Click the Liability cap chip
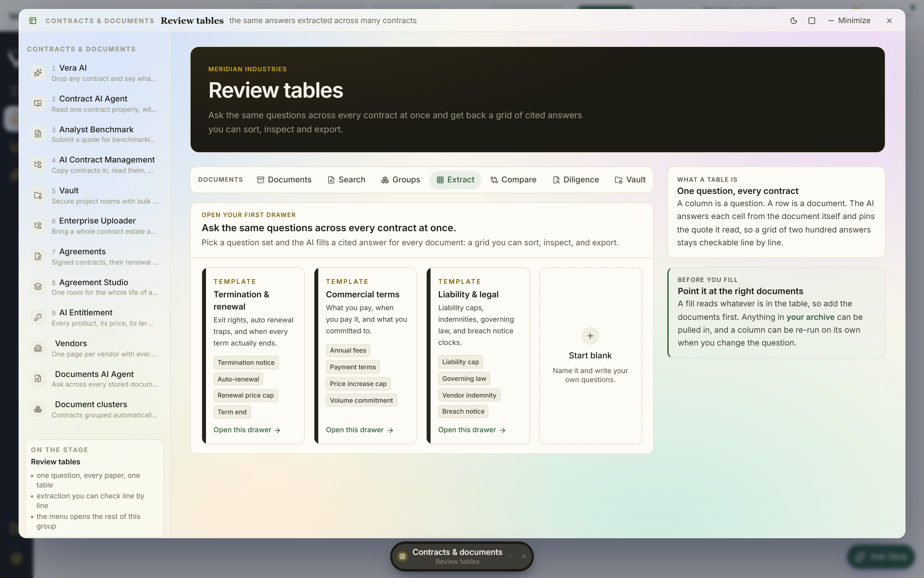The image size is (924, 578). pyautogui.click(x=460, y=362)
